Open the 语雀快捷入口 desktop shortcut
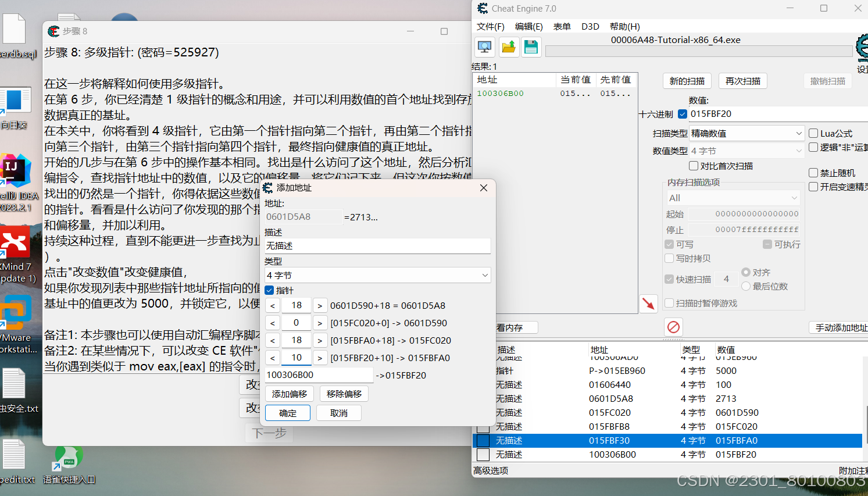 pyautogui.click(x=69, y=465)
